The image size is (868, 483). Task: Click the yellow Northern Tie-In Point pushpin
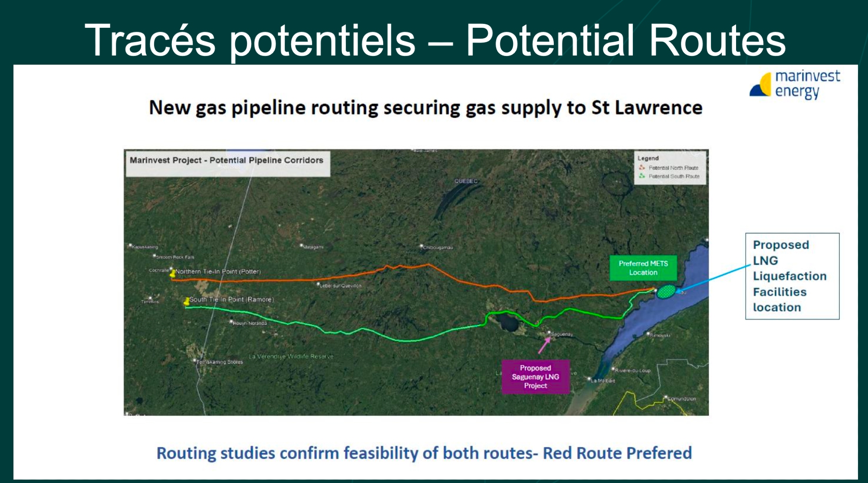point(173,273)
